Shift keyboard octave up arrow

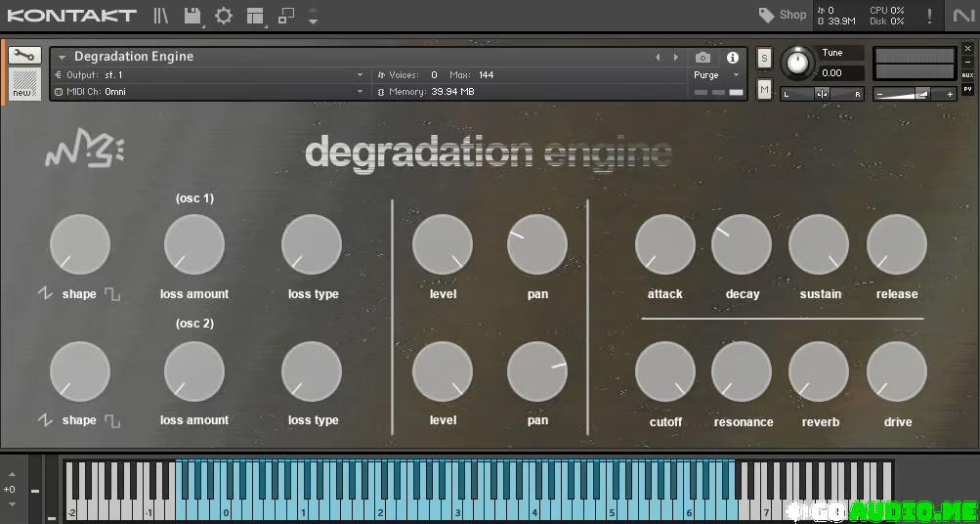click(12, 474)
